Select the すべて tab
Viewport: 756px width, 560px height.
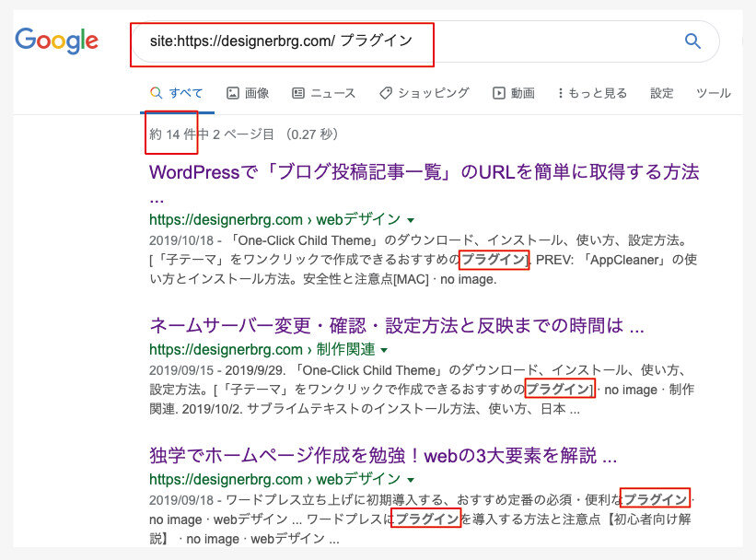tap(177, 93)
